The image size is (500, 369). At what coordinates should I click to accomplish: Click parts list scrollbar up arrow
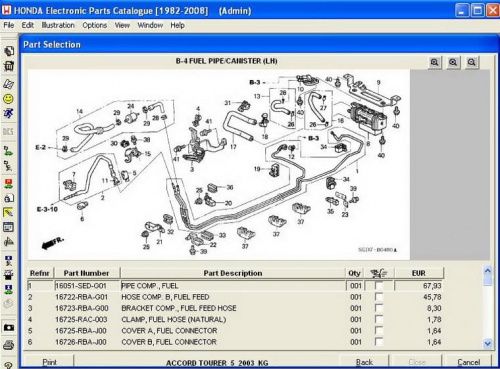[x=488, y=271]
